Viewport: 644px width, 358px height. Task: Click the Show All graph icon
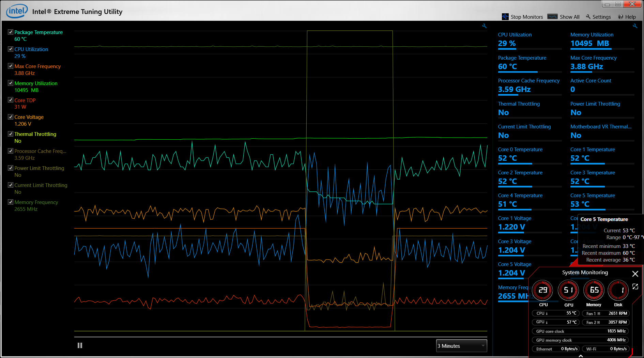tap(552, 16)
